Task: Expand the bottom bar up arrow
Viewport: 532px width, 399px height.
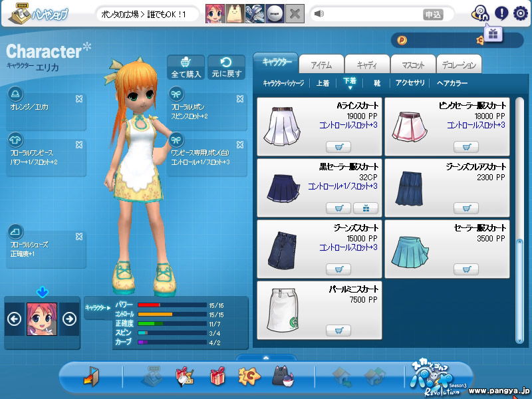Action: tap(266, 358)
